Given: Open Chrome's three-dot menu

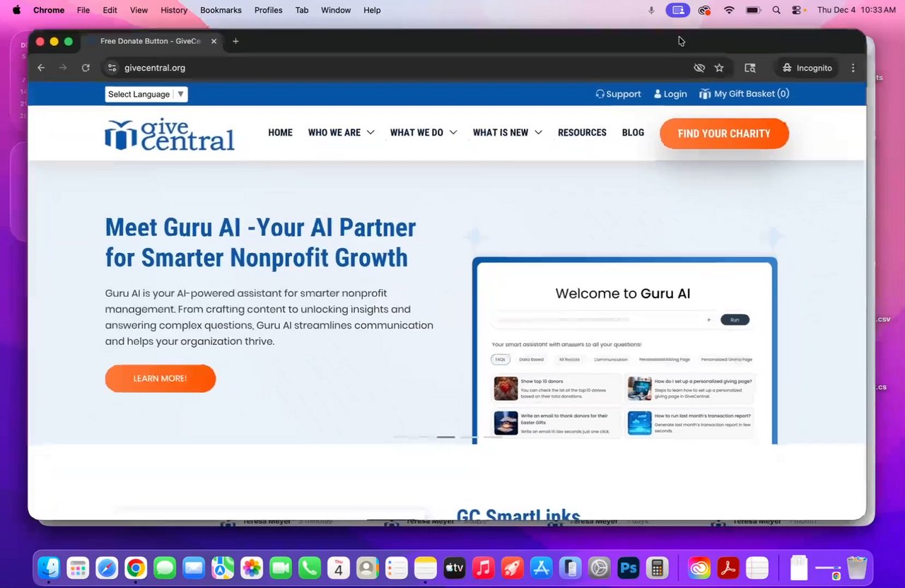Looking at the screenshot, I should 853,68.
